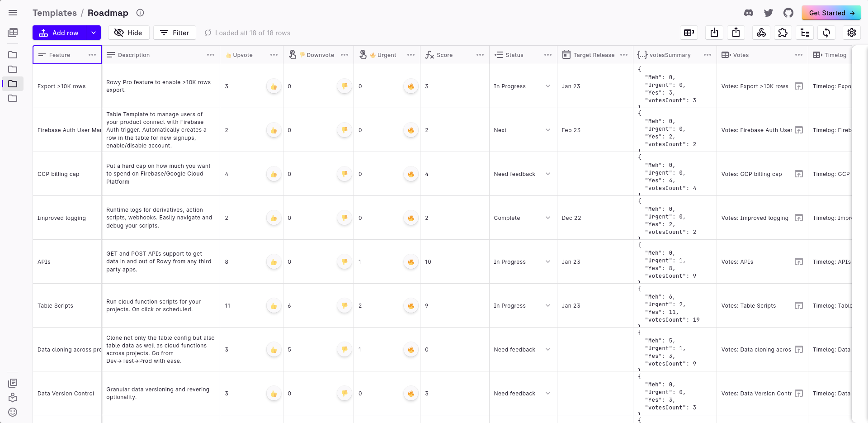This screenshot has height=423, width=868.
Task: Open the Description column's three-dot menu
Action: point(211,55)
